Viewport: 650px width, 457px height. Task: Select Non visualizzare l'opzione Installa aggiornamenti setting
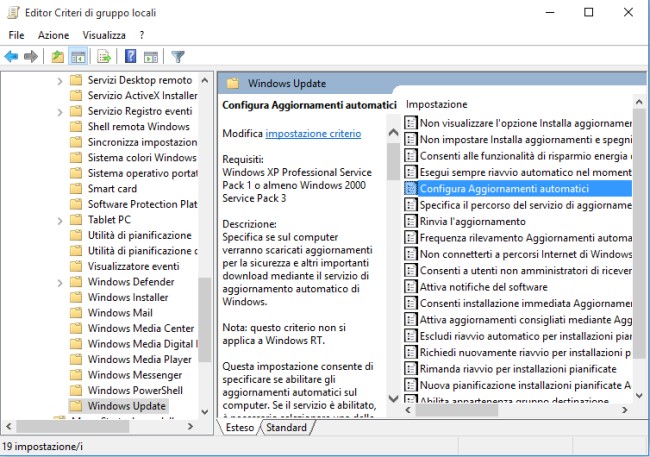pos(526,123)
